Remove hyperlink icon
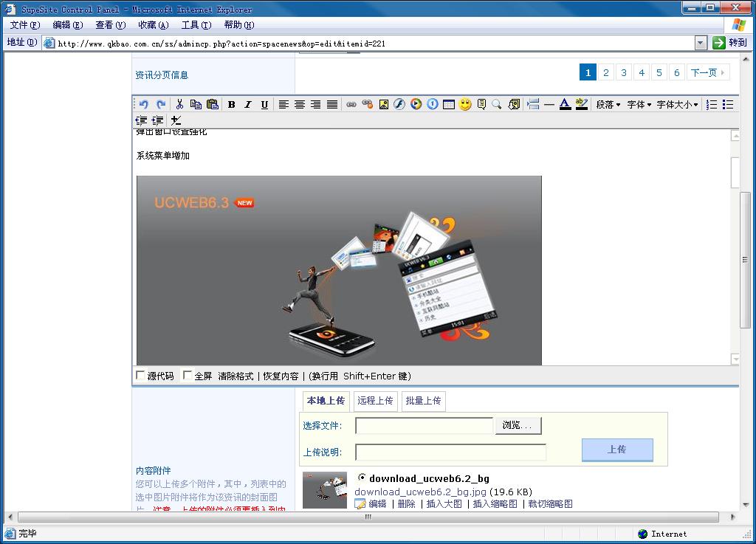The width and height of the screenshot is (756, 544). [368, 104]
